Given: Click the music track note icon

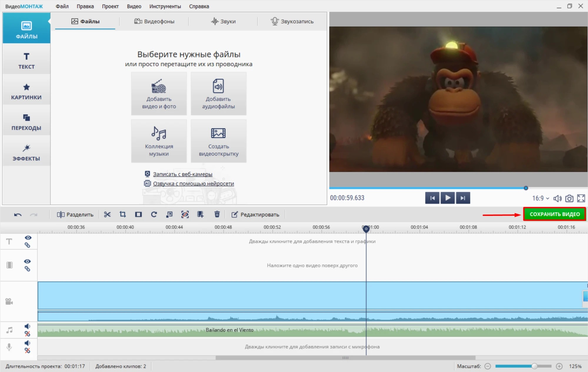Looking at the screenshot, I should 9,330.
